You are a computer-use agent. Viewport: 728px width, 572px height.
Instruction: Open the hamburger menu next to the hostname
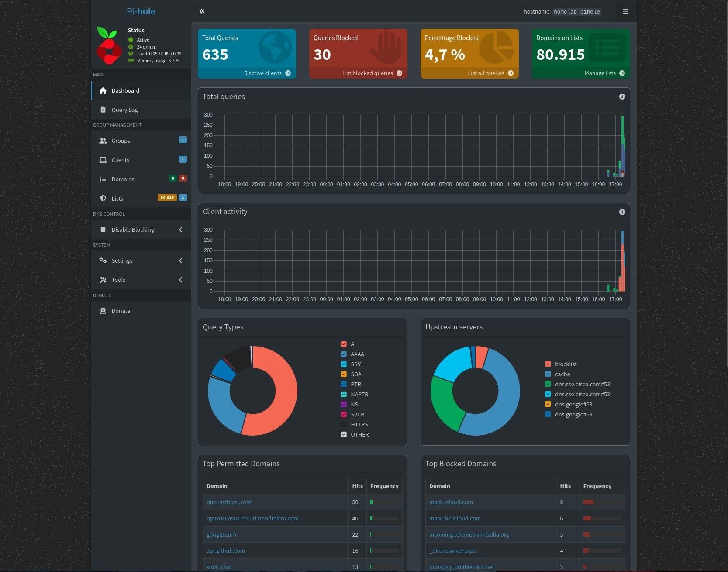click(x=625, y=11)
